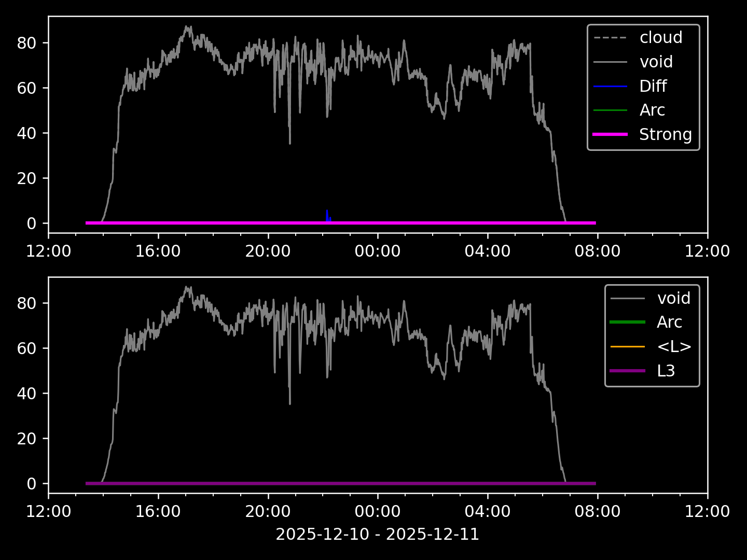
Task: Click the "cloud" label in the top legend
Action: click(x=660, y=37)
